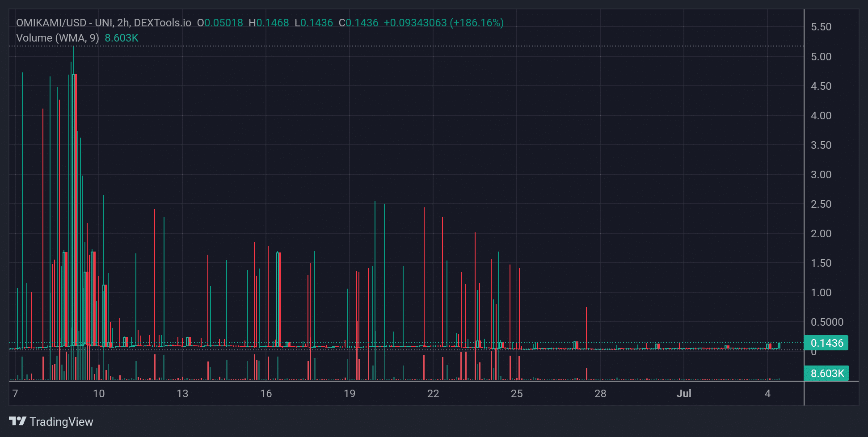Click date label 13 on time axis
The image size is (868, 437).
(182, 394)
